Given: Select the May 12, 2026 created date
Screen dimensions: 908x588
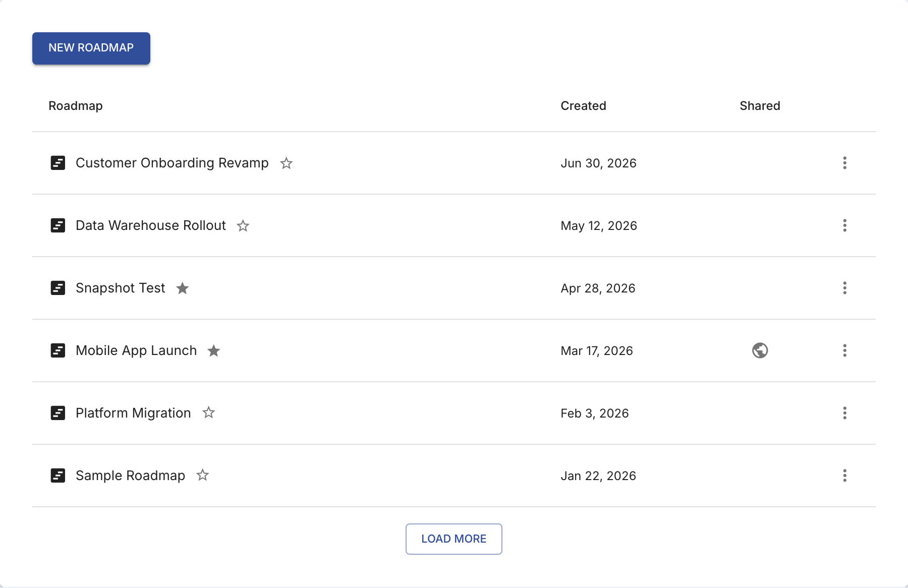Looking at the screenshot, I should click(x=599, y=226).
